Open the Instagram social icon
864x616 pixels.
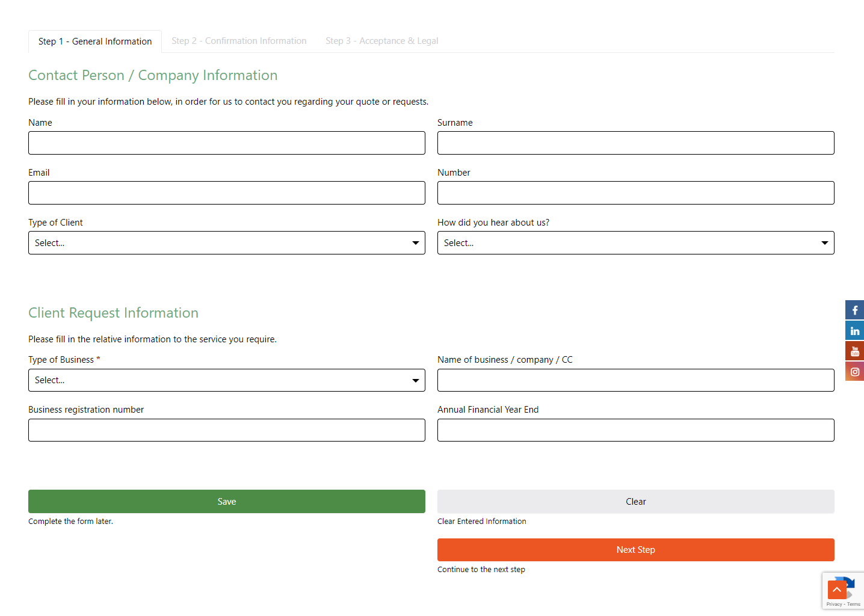click(854, 371)
